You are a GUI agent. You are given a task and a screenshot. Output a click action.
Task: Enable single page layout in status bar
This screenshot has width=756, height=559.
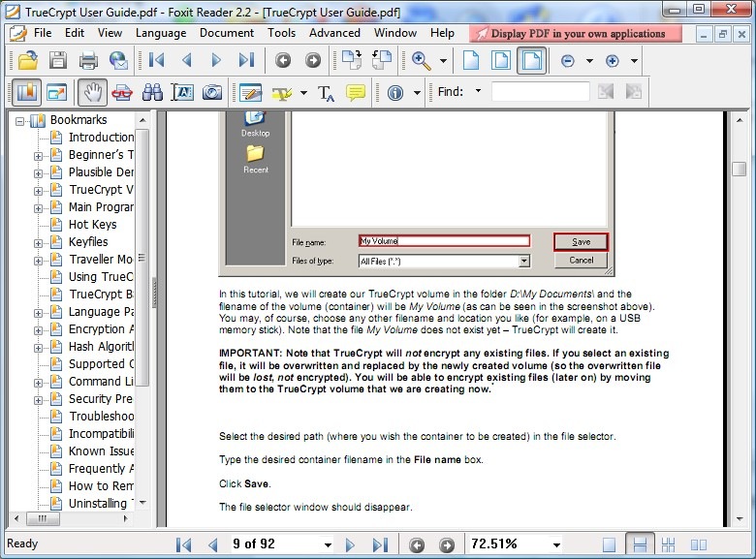pos(609,544)
